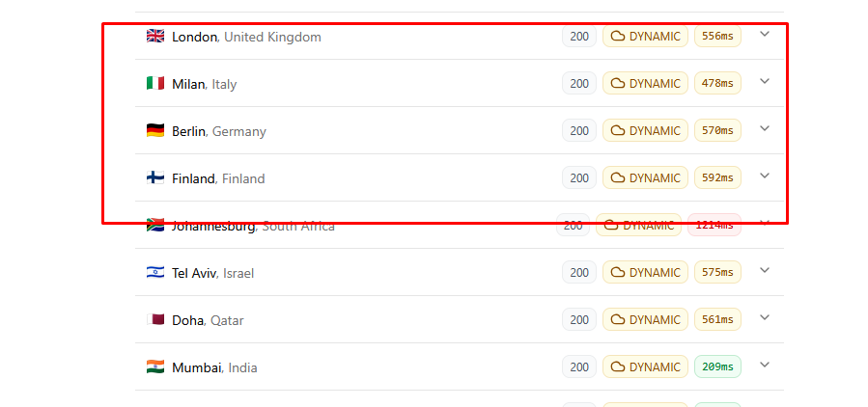Click the 200 status badge for Milan
The height and width of the screenshot is (407, 868).
579,84
